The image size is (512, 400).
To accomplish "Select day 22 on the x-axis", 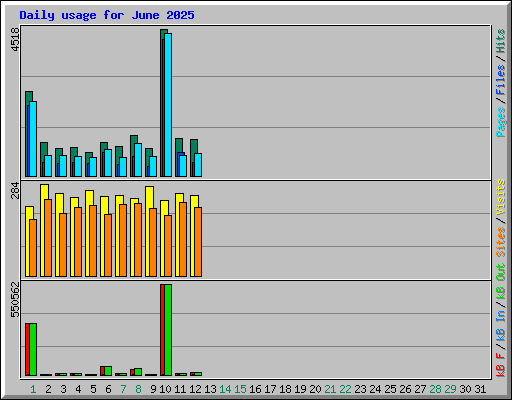I will click(345, 389).
